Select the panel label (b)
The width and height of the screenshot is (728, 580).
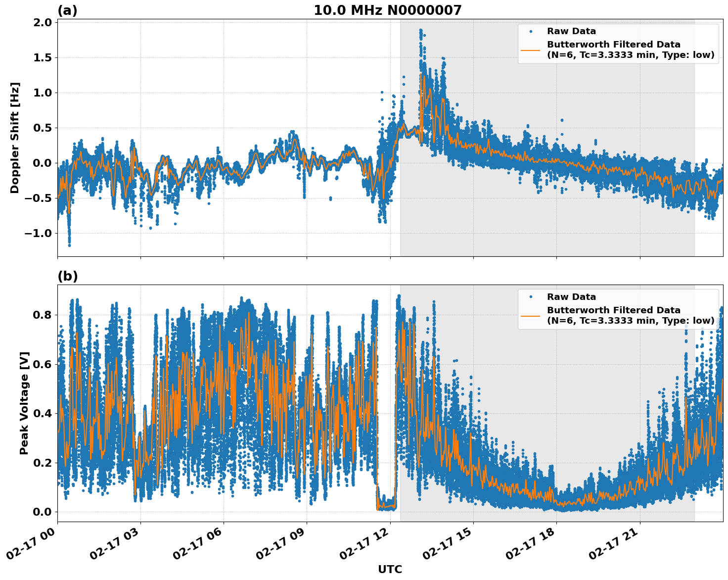[67, 276]
